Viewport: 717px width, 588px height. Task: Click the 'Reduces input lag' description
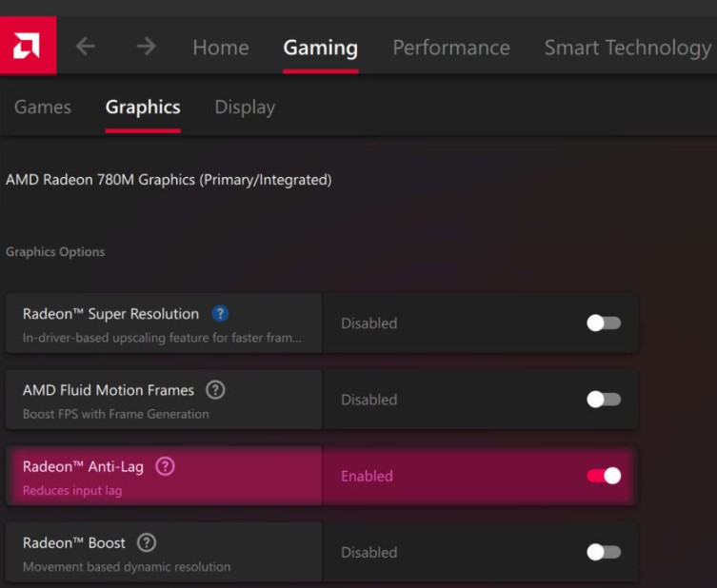72,491
